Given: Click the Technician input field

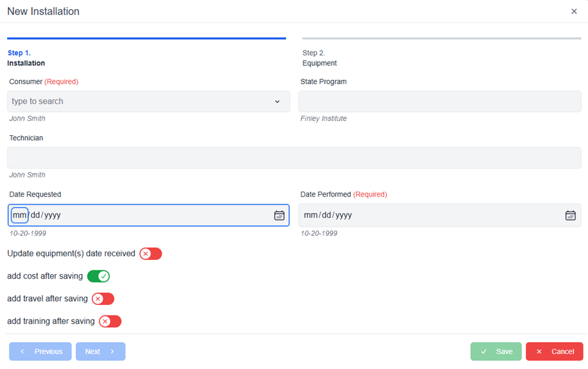Looking at the screenshot, I should click(294, 158).
